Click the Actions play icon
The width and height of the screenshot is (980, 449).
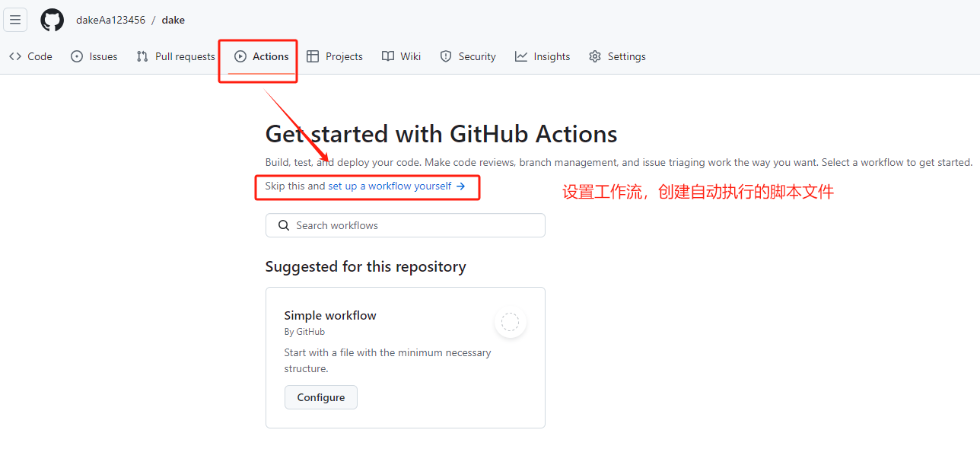tap(240, 56)
